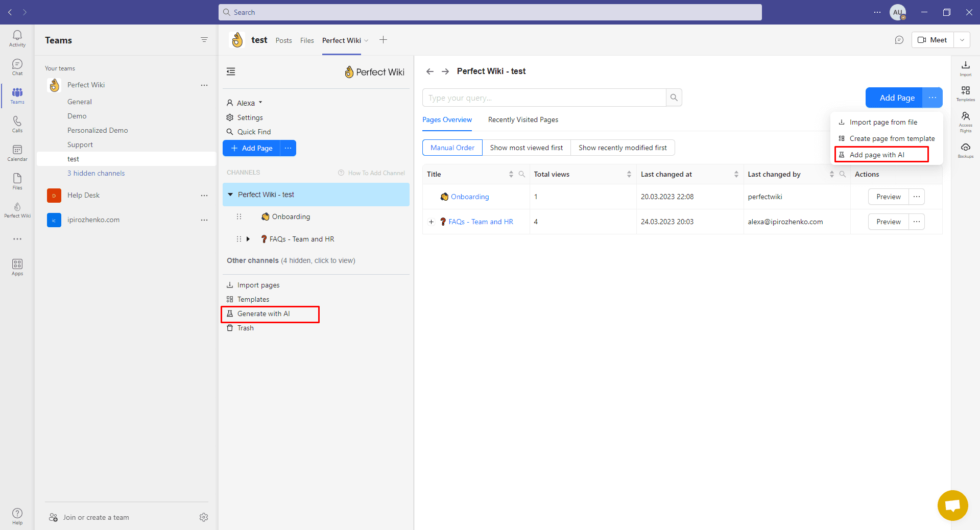Open manage teams gear icon
This screenshot has width=980, height=530.
[204, 517]
